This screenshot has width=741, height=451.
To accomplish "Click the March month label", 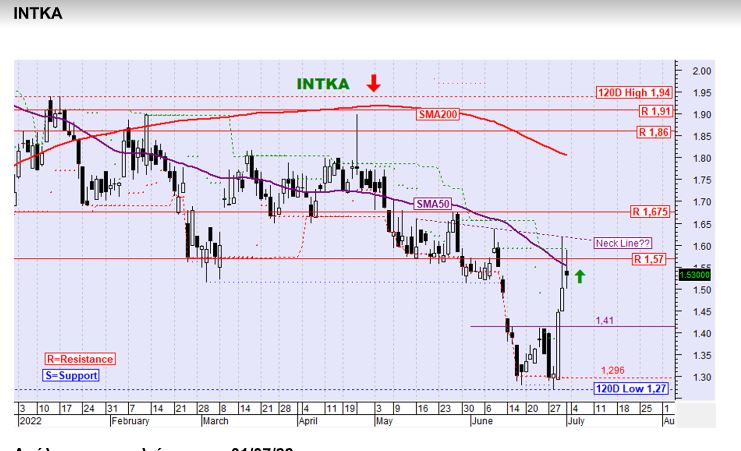I will tap(215, 421).
